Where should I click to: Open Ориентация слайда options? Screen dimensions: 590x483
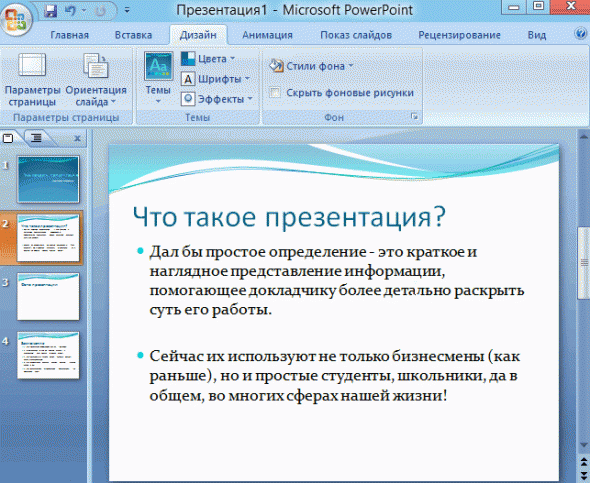pos(96,80)
